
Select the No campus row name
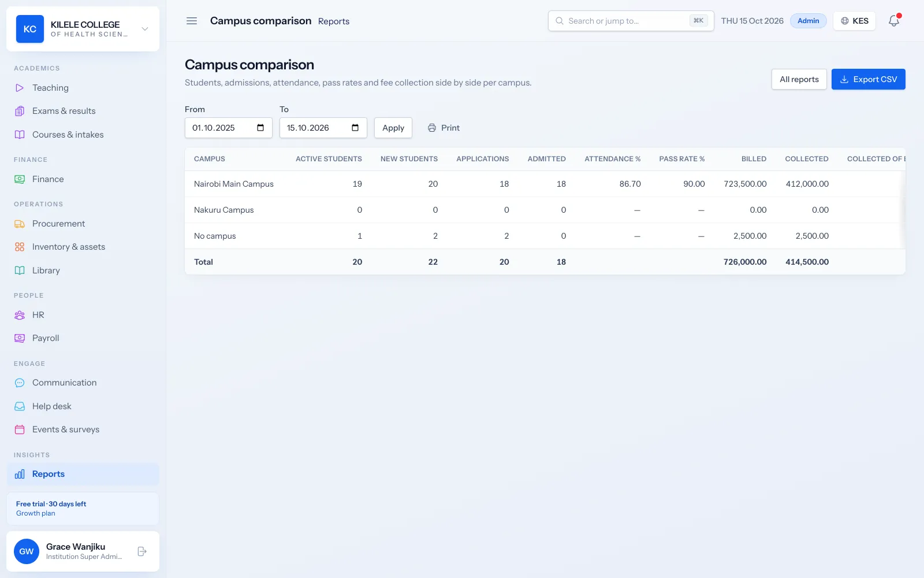coord(215,236)
